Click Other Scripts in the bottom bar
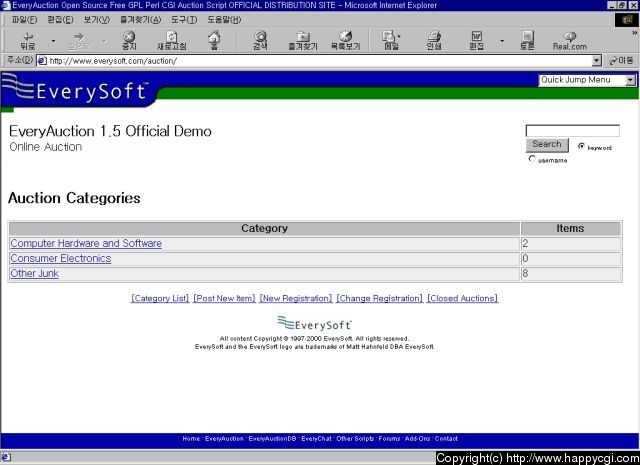The width and height of the screenshot is (640, 465). point(355,438)
